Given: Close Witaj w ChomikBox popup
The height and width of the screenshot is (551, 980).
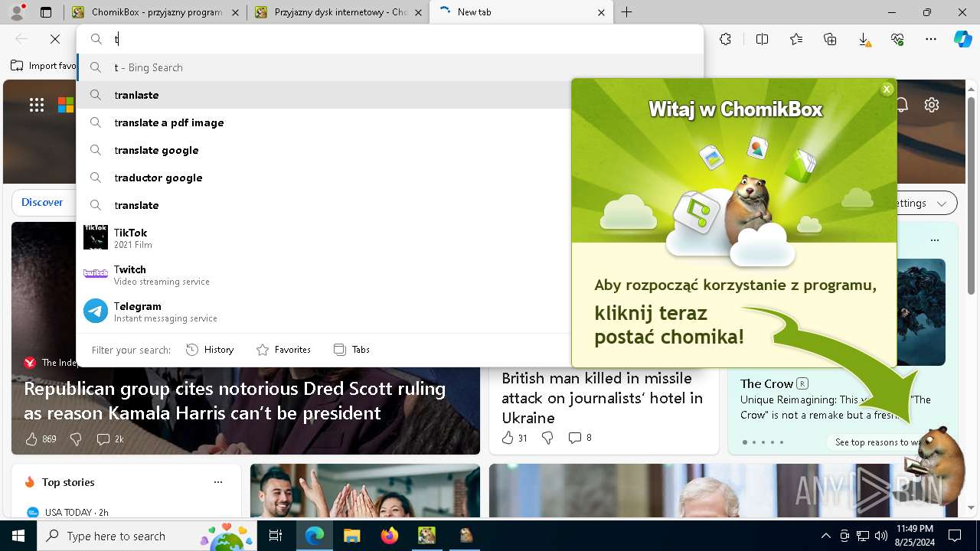Looking at the screenshot, I should (887, 89).
